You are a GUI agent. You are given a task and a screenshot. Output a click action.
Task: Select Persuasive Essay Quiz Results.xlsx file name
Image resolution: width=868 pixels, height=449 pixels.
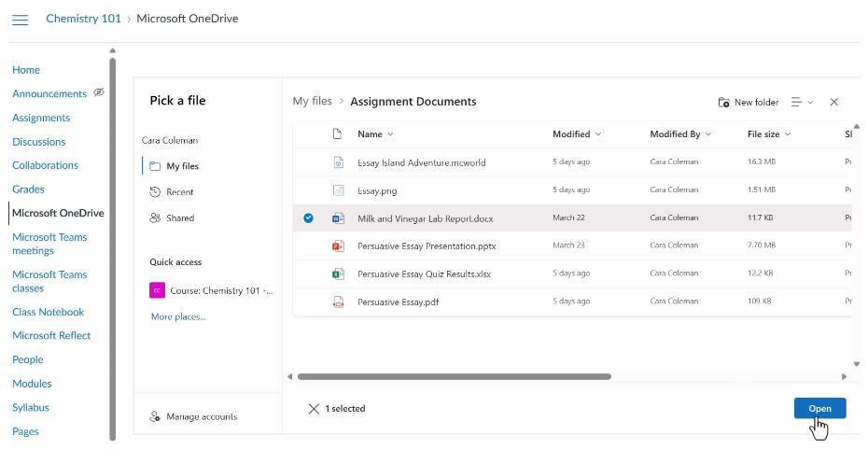click(424, 274)
